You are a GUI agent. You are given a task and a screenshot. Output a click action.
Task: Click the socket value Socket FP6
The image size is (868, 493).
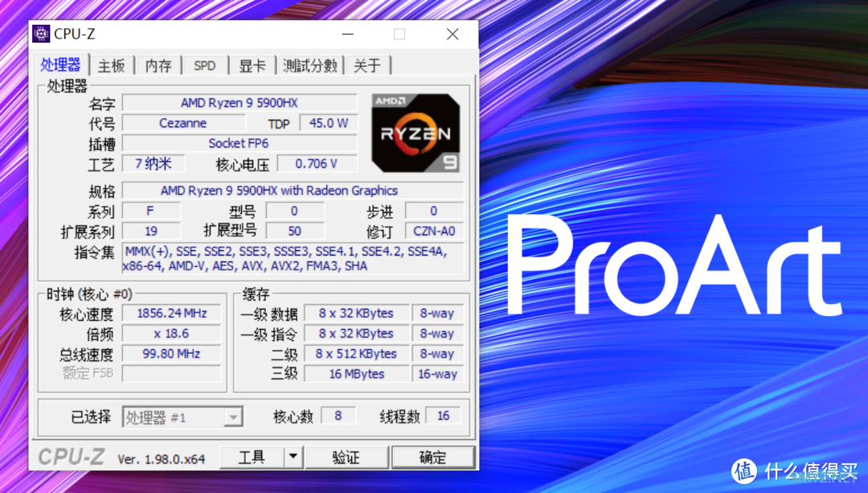[240, 143]
